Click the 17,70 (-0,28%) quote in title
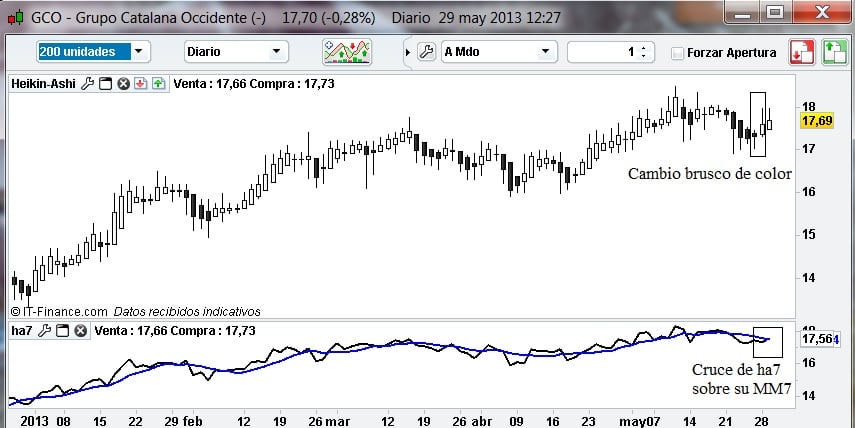Image resolution: width=855 pixels, height=428 pixels. 329,17
